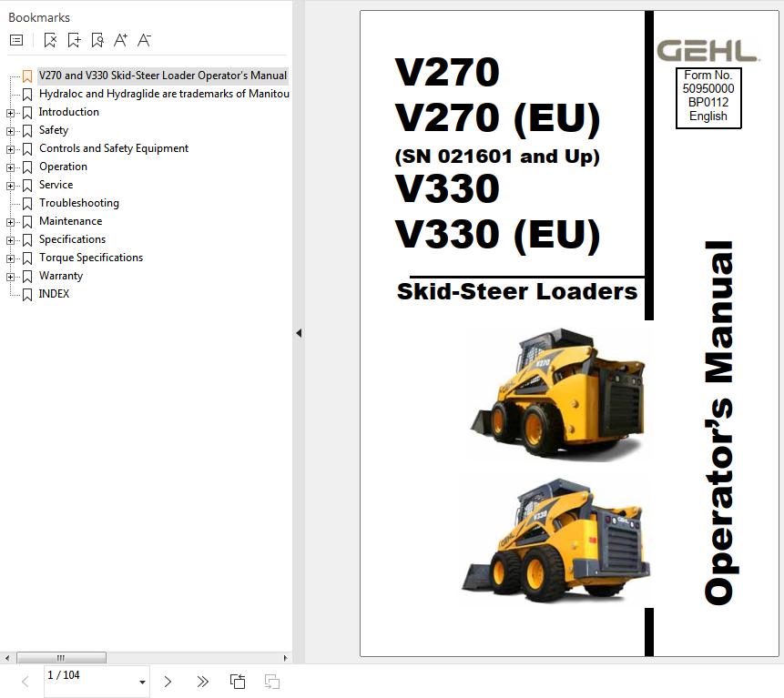Open the page number dropdown
The width and height of the screenshot is (784, 698).
[x=142, y=682]
